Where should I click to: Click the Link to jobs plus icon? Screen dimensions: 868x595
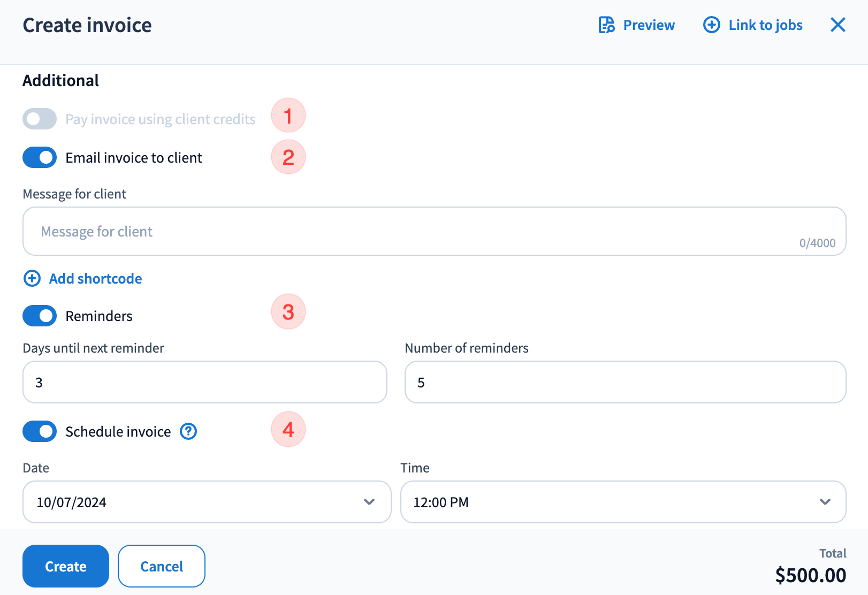pos(711,25)
